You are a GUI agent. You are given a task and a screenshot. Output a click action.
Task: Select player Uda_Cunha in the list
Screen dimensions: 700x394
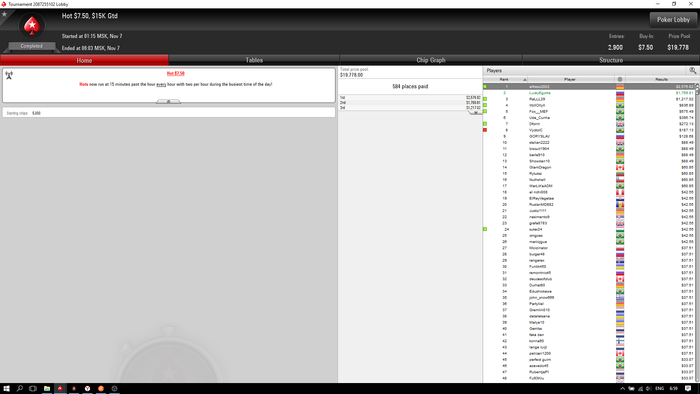pyautogui.click(x=589, y=118)
